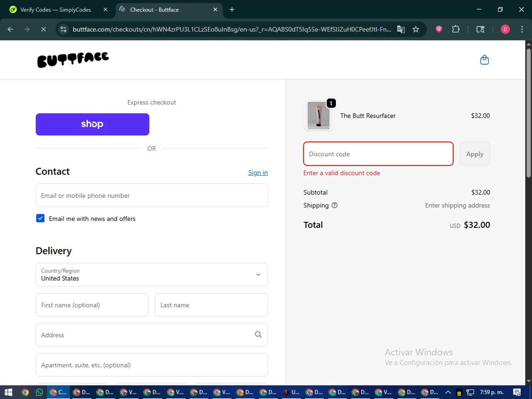Click 'The Butt Resurfacer' product name
This screenshot has height=399, width=532.
368,116
